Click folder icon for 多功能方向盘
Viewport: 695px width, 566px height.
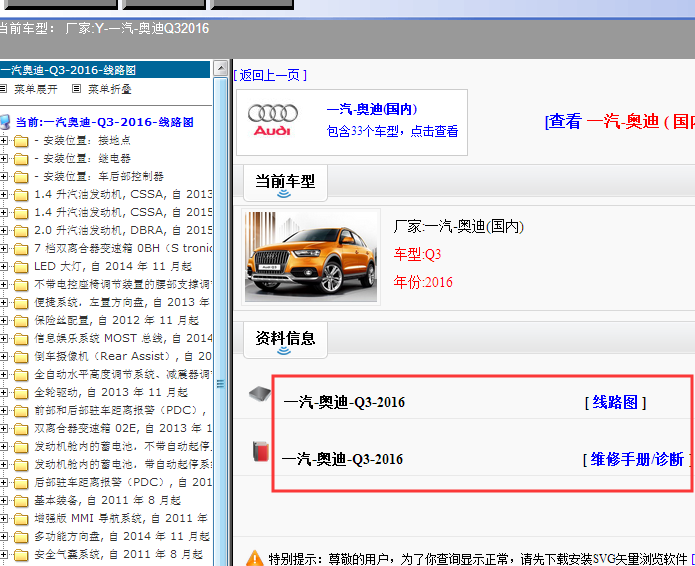[x=21, y=537]
